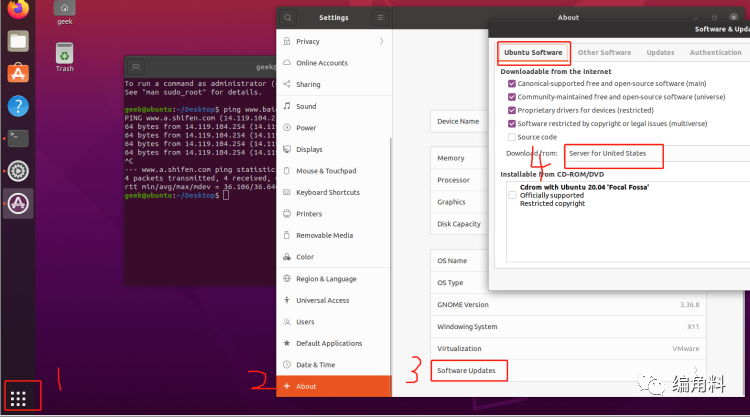
Task: Switch to the Updates tab
Action: (x=661, y=53)
